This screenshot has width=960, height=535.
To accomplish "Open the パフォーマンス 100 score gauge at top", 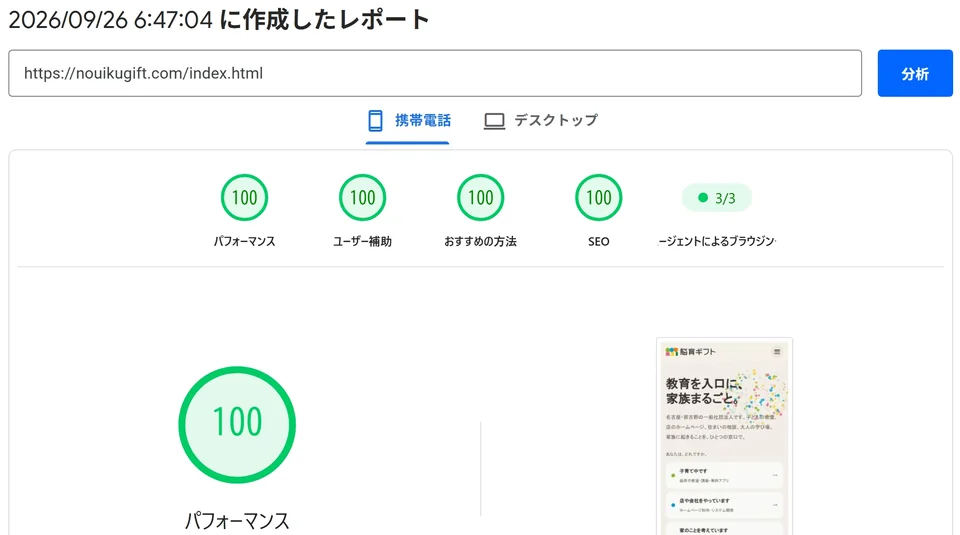I will pos(244,198).
